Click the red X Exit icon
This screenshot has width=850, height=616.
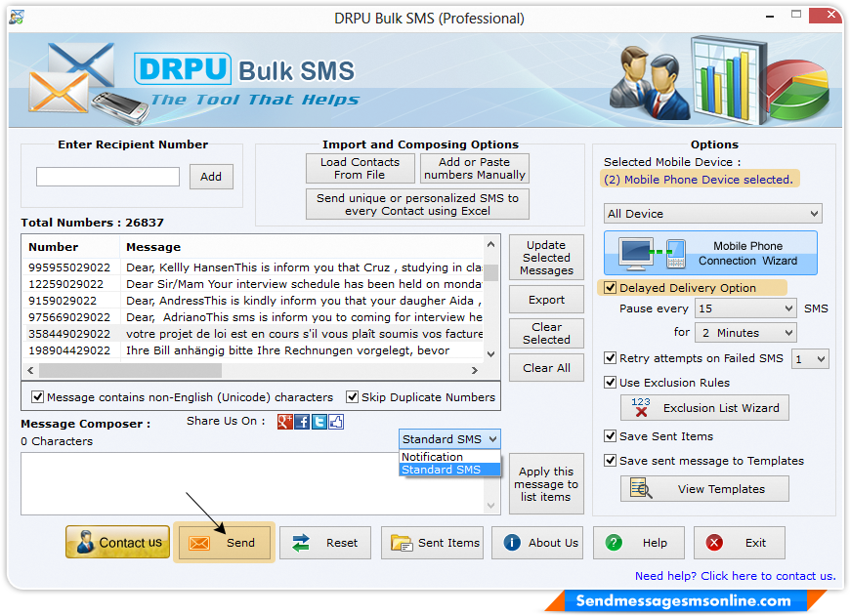714,543
